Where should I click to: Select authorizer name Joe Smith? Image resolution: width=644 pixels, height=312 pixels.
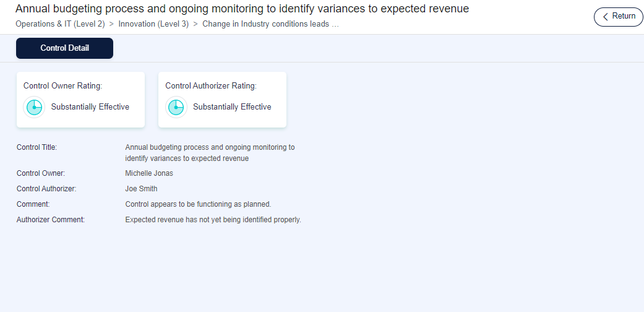click(x=141, y=189)
